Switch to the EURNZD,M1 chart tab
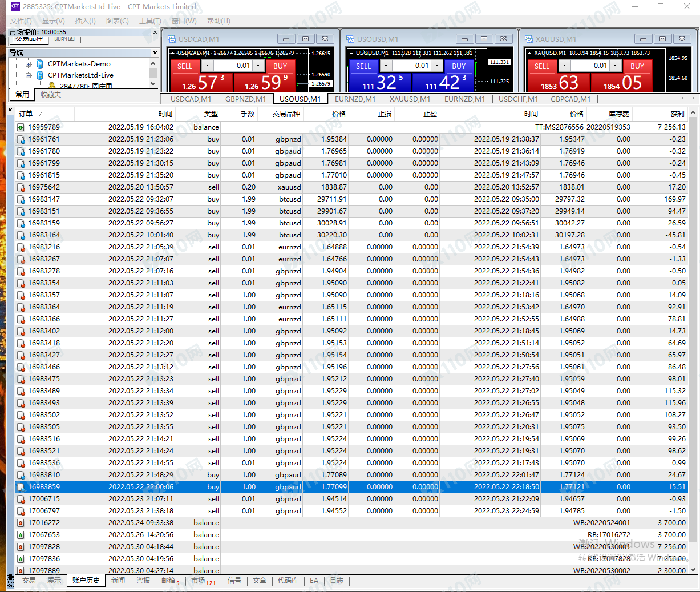The height and width of the screenshot is (592, 700). (355, 99)
